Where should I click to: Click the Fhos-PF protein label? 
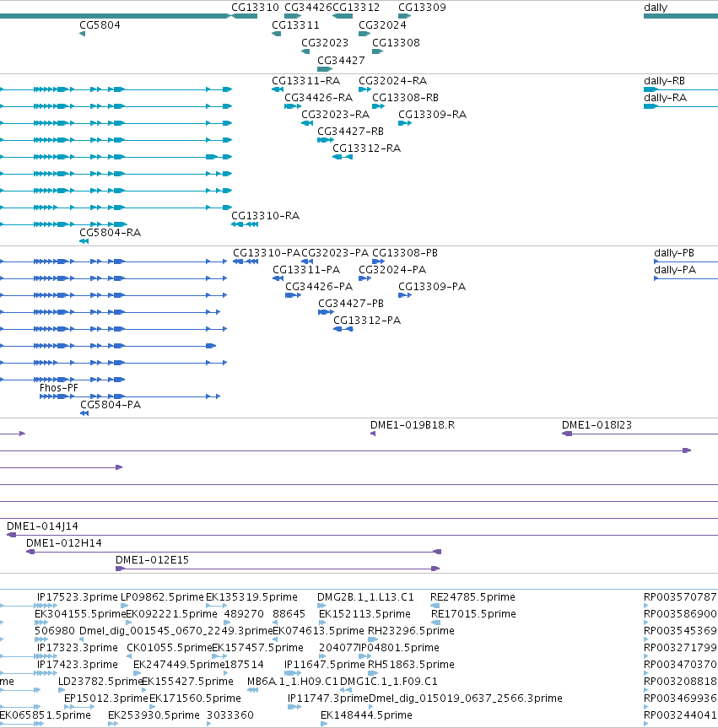pos(58,388)
